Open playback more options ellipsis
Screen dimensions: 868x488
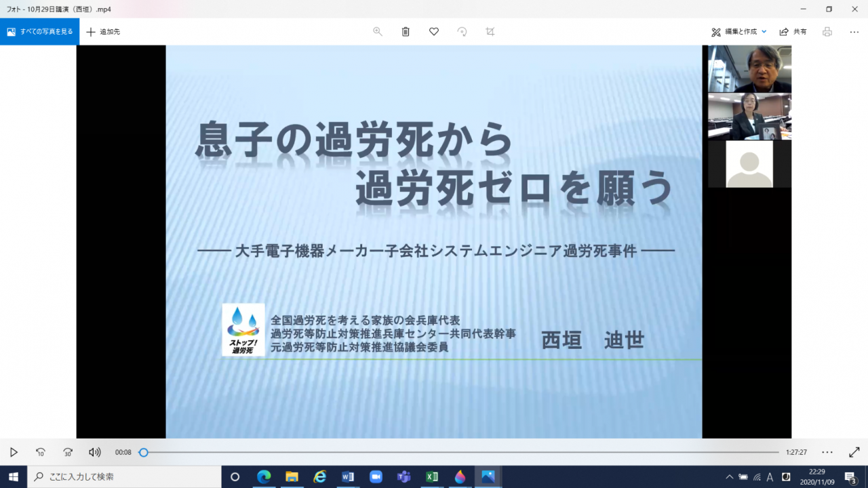(827, 452)
